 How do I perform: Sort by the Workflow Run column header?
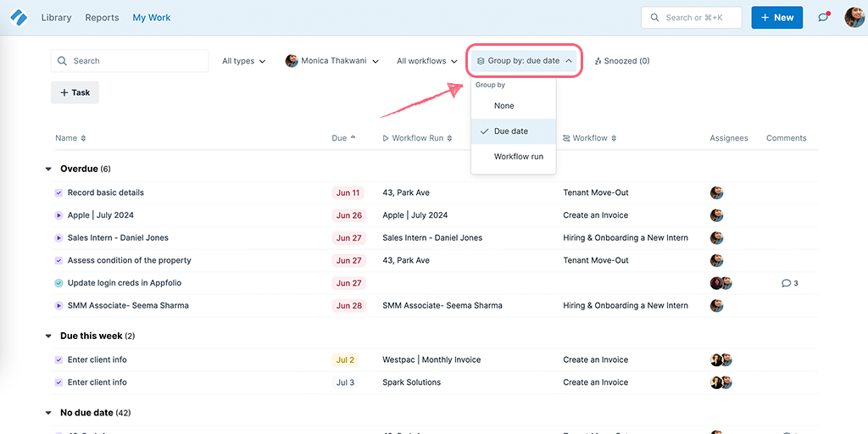pyautogui.click(x=418, y=138)
